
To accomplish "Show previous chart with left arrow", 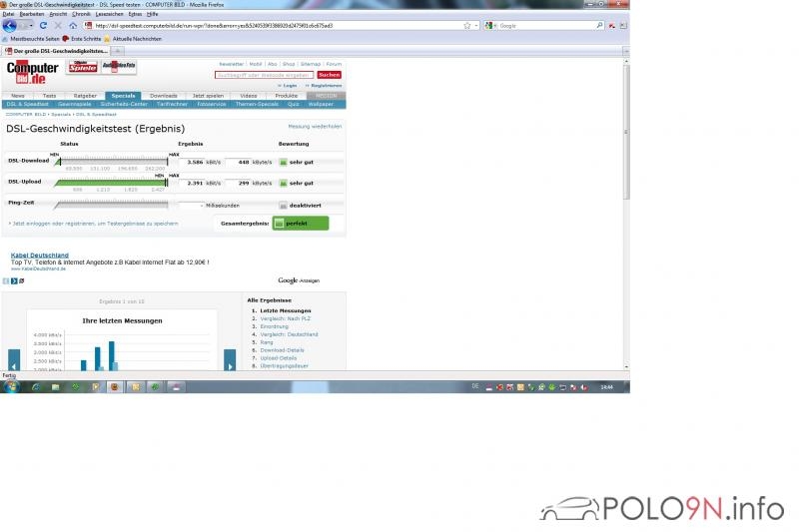I will click(14, 358).
